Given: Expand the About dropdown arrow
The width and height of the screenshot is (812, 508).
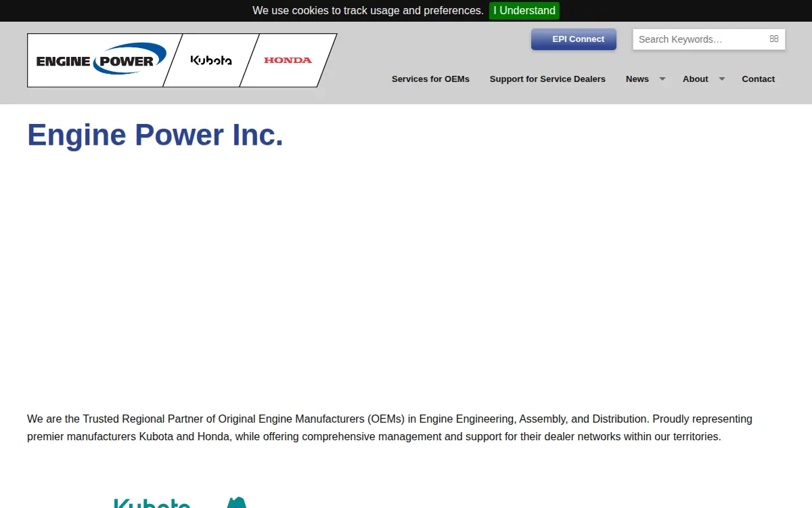Looking at the screenshot, I should click(x=722, y=79).
